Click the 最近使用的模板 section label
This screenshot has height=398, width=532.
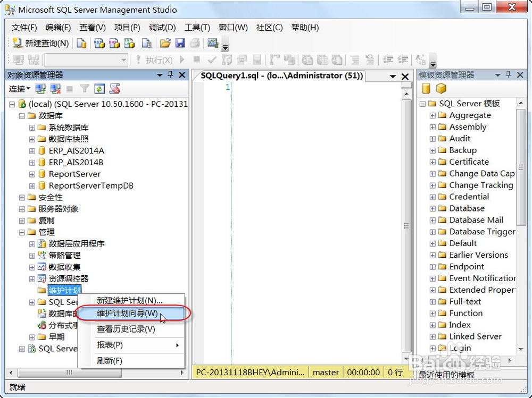coord(446,375)
